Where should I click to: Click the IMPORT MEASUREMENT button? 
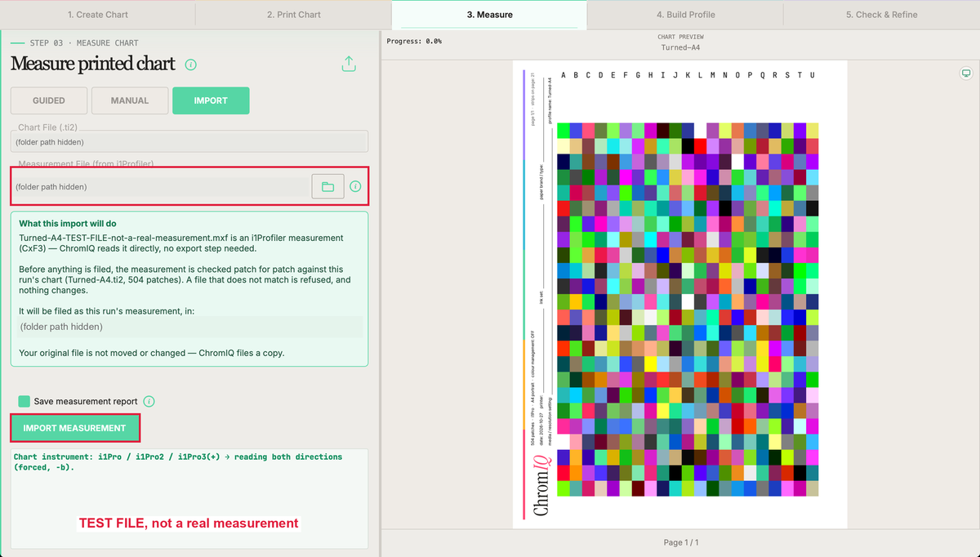75,428
